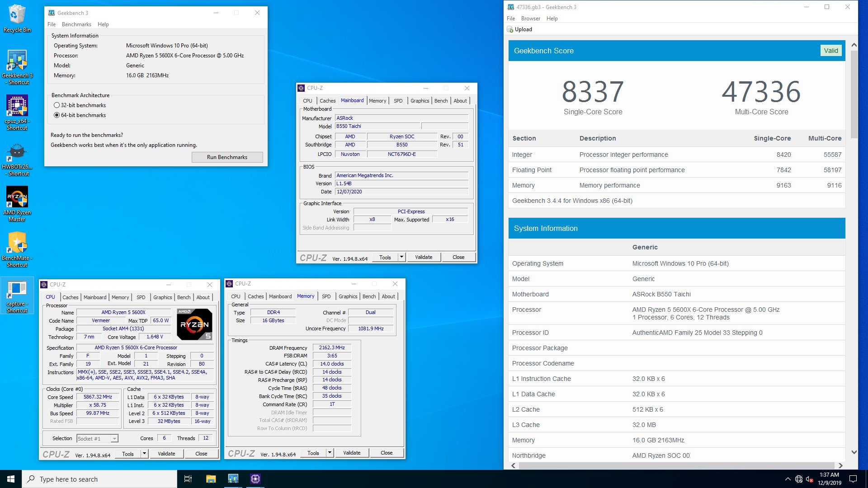Click the Valid badge on Geekbench Score

tap(831, 51)
